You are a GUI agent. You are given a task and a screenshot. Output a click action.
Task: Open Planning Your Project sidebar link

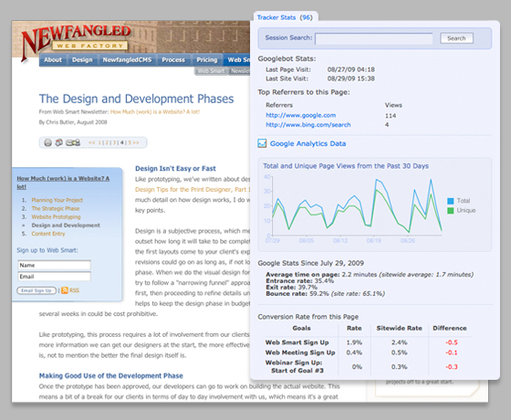point(57,200)
